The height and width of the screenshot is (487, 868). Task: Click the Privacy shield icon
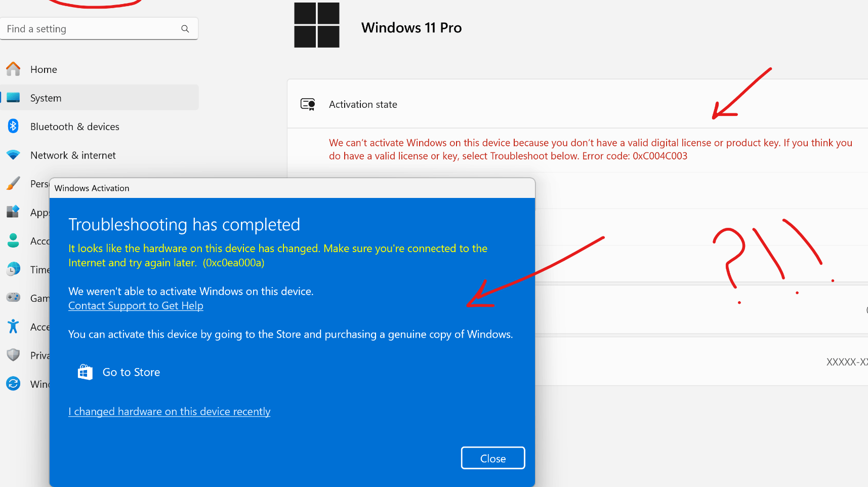coord(13,355)
